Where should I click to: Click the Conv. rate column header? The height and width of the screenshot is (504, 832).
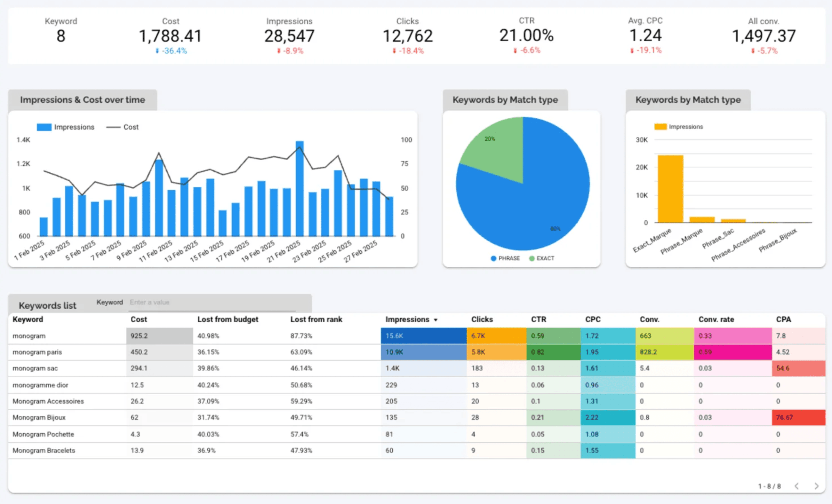(716, 319)
